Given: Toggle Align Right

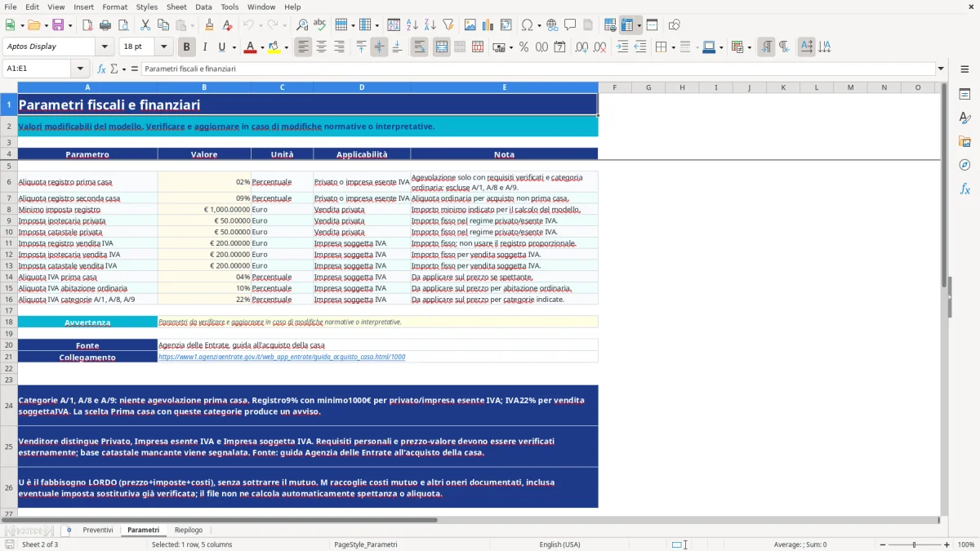Looking at the screenshot, I should pos(339,47).
